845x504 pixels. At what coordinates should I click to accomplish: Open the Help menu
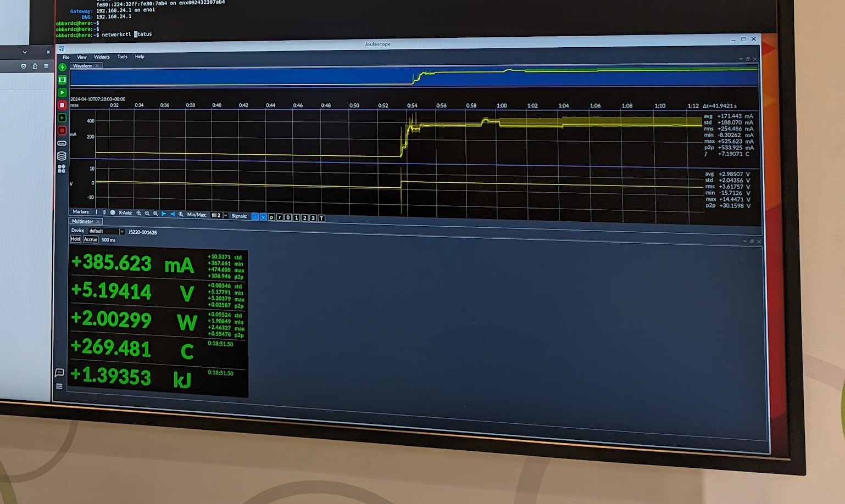point(140,57)
